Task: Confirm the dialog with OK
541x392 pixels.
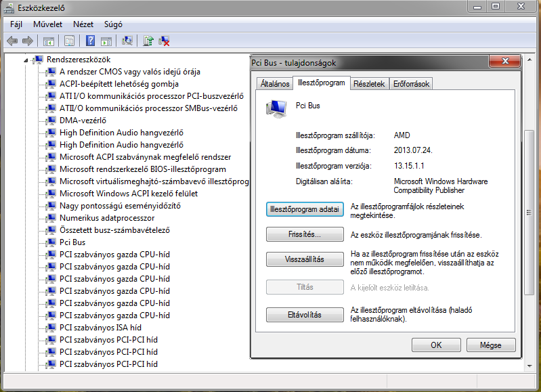Action: pos(436,345)
